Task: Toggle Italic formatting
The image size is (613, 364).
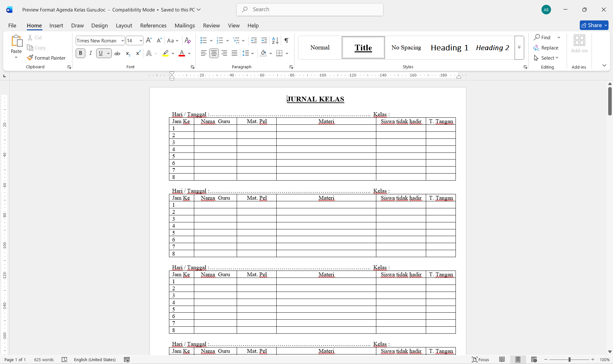Action: point(91,53)
